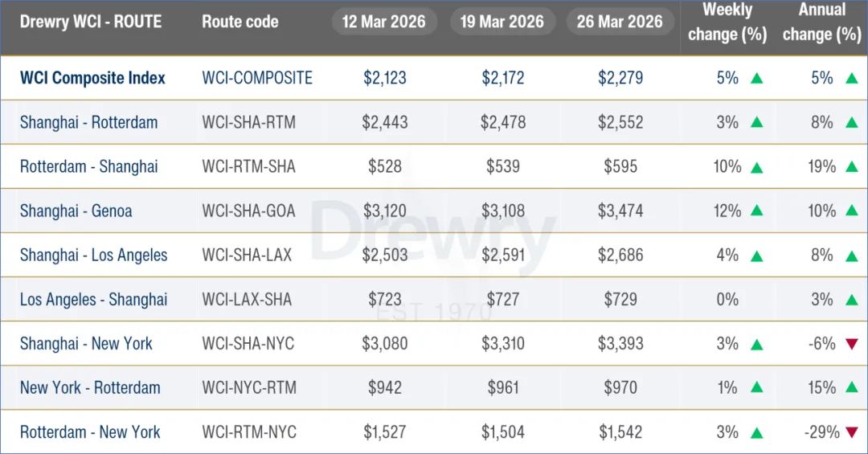Click the green annual arrow for Rotterdam - Shanghai

tap(852, 167)
